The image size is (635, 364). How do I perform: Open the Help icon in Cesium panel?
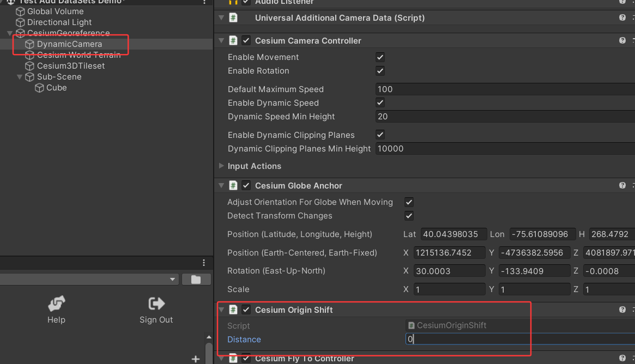coord(56,304)
